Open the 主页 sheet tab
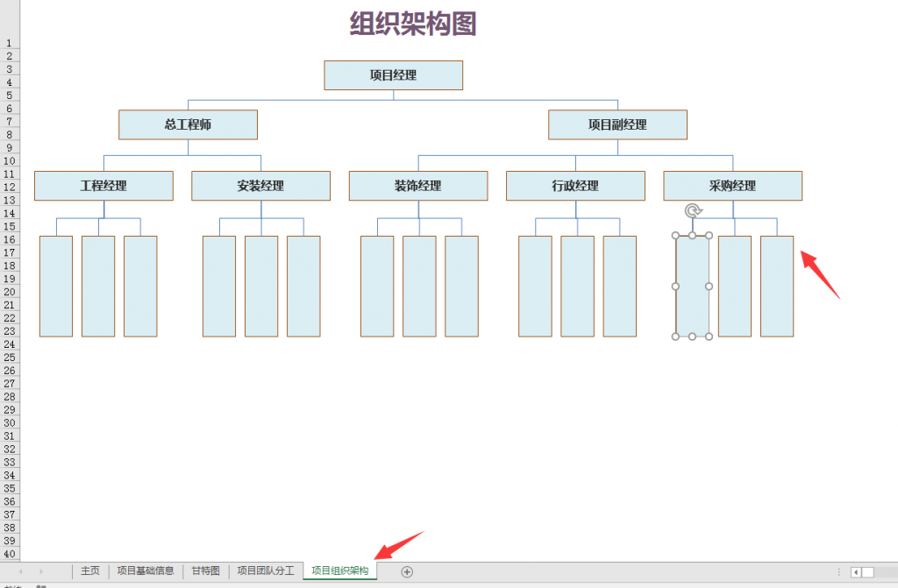898x588 pixels. [89, 570]
